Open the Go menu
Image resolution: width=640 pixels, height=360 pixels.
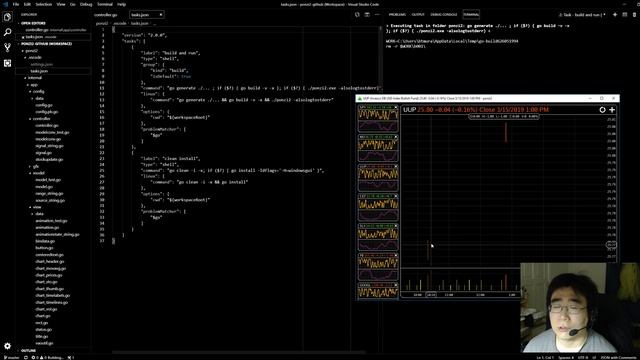(73, 4)
